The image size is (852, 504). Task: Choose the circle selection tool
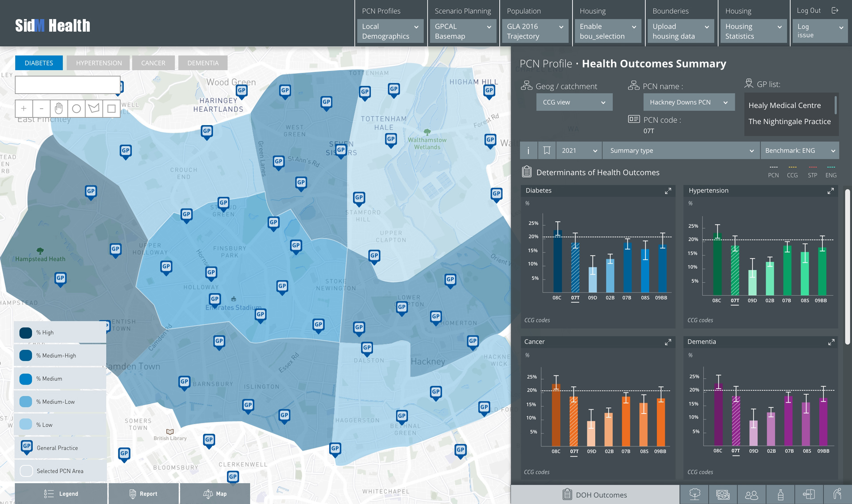[76, 108]
